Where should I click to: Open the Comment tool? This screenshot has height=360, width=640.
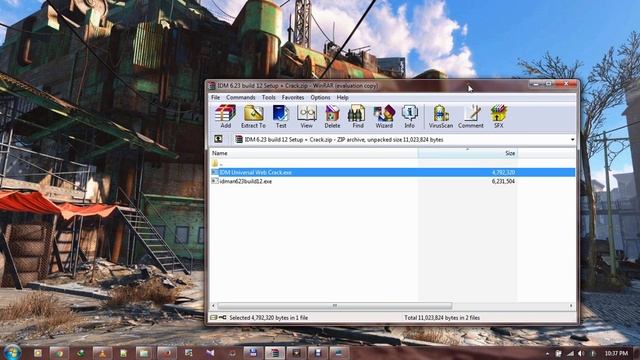471,116
